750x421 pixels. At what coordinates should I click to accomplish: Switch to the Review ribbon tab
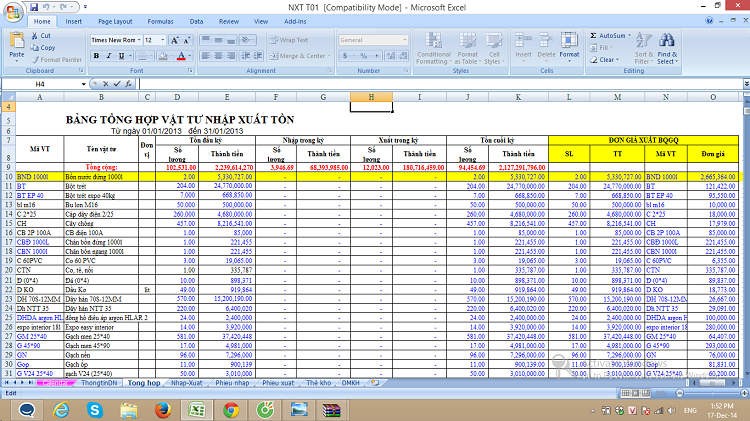[x=229, y=22]
